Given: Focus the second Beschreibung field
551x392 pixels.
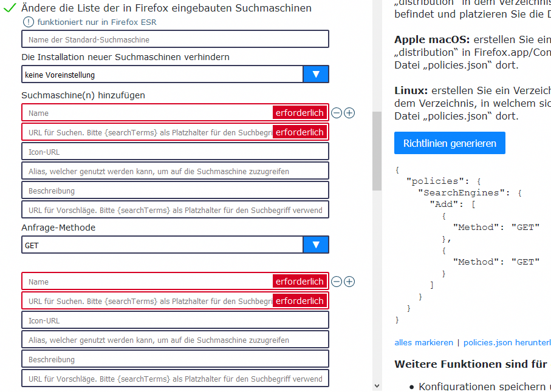Looking at the screenshot, I should pyautogui.click(x=175, y=359).
